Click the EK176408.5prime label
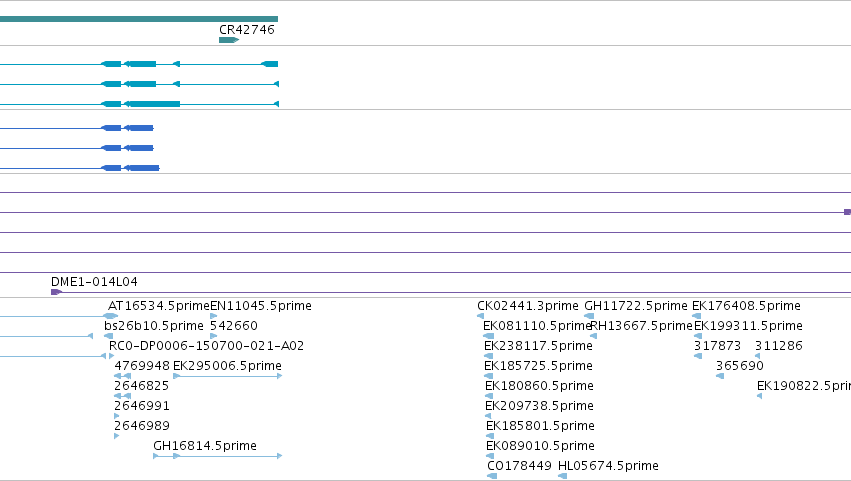851x481 pixels. tap(746, 306)
